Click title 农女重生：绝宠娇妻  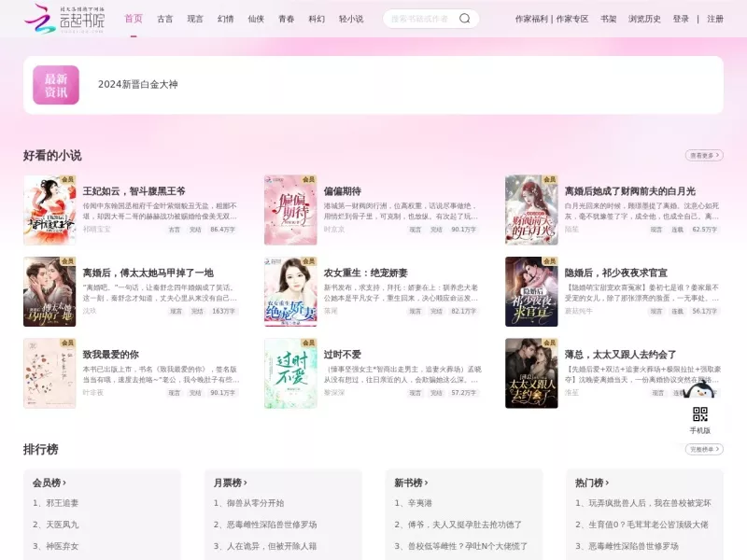[366, 273]
